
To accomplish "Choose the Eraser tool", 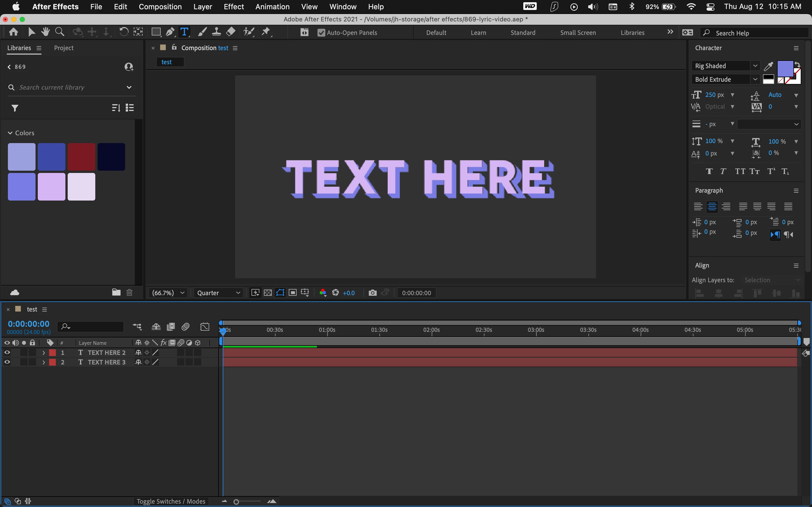I will coord(231,32).
